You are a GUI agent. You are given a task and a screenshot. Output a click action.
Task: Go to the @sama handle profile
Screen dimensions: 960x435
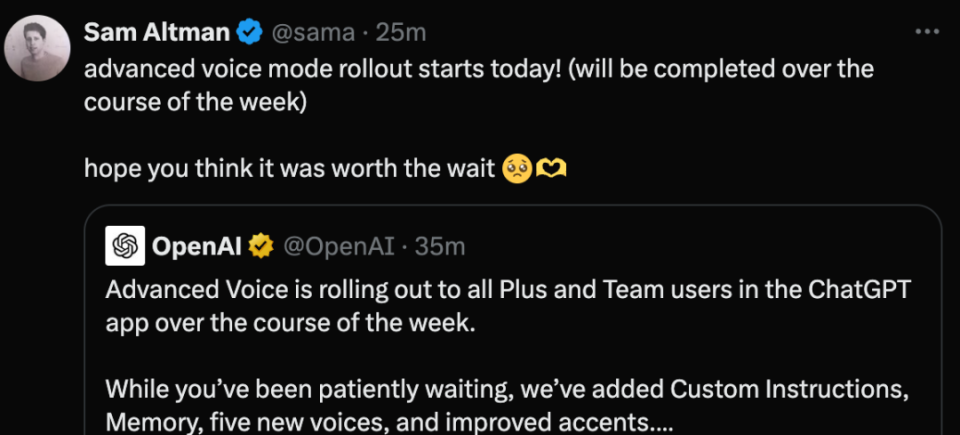tap(313, 32)
